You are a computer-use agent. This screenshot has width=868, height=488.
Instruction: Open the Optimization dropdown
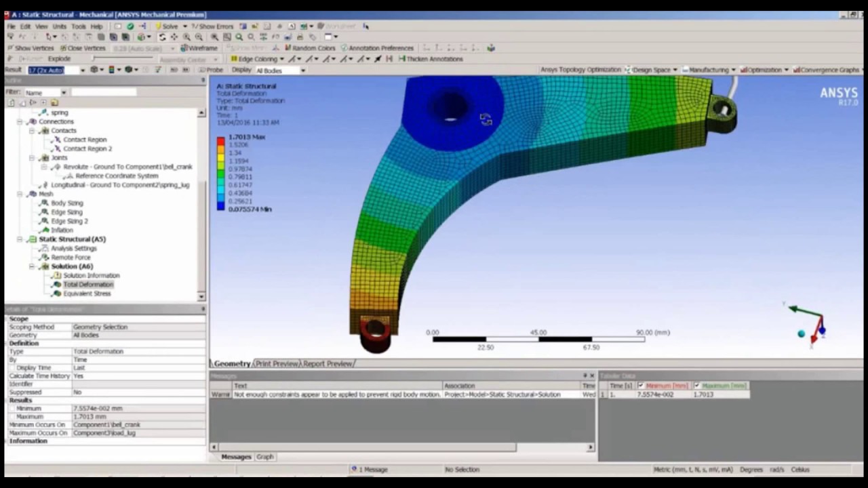(787, 70)
